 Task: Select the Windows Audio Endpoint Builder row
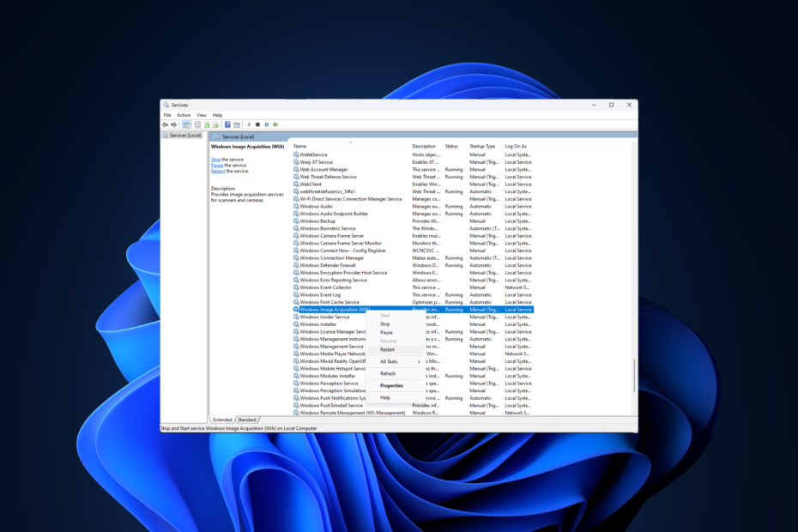(x=413, y=214)
